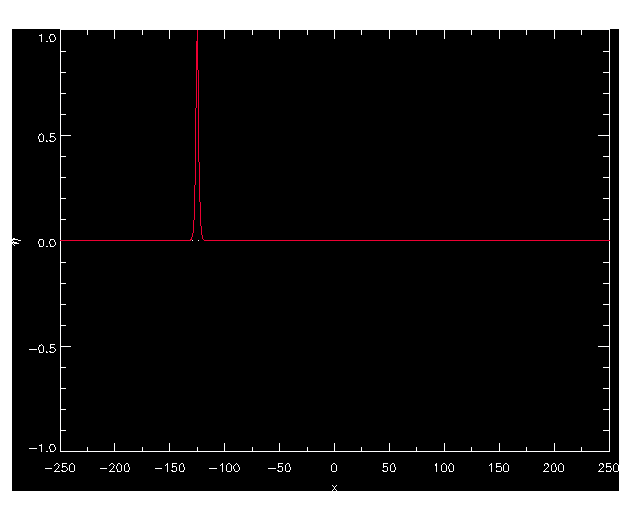
Task: Click the y-axis tick label 1.0
Action: [45, 35]
